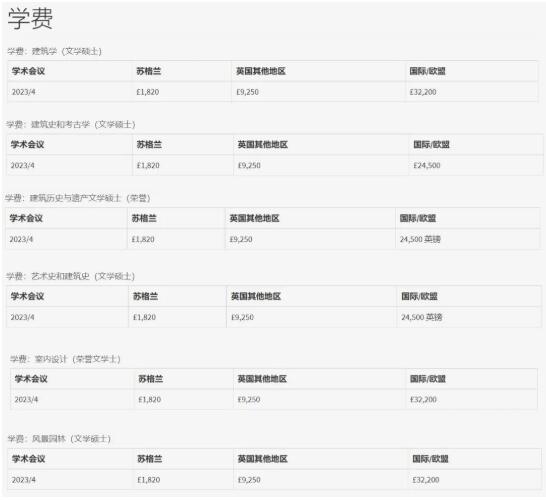546x500 pixels.
Task: Select 24,500 英镑 in 建筑历史与遗产 table
Action: point(420,239)
